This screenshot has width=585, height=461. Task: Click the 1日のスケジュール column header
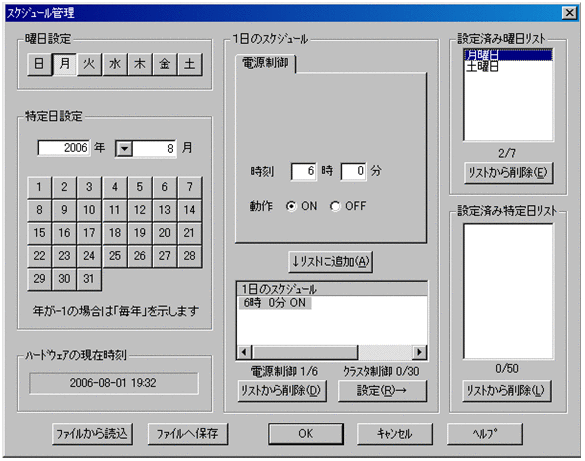332,289
